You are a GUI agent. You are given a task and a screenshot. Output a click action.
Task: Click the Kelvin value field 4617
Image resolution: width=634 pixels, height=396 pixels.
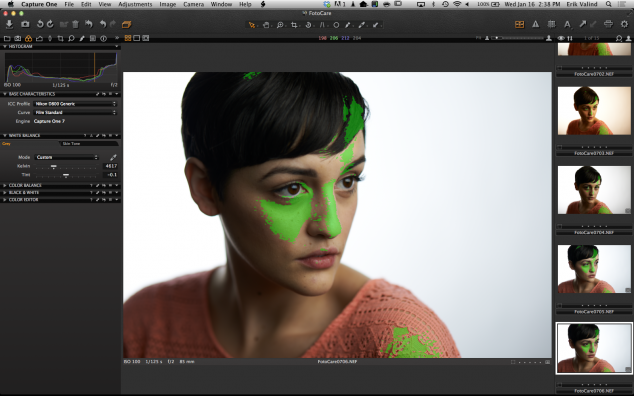110,166
